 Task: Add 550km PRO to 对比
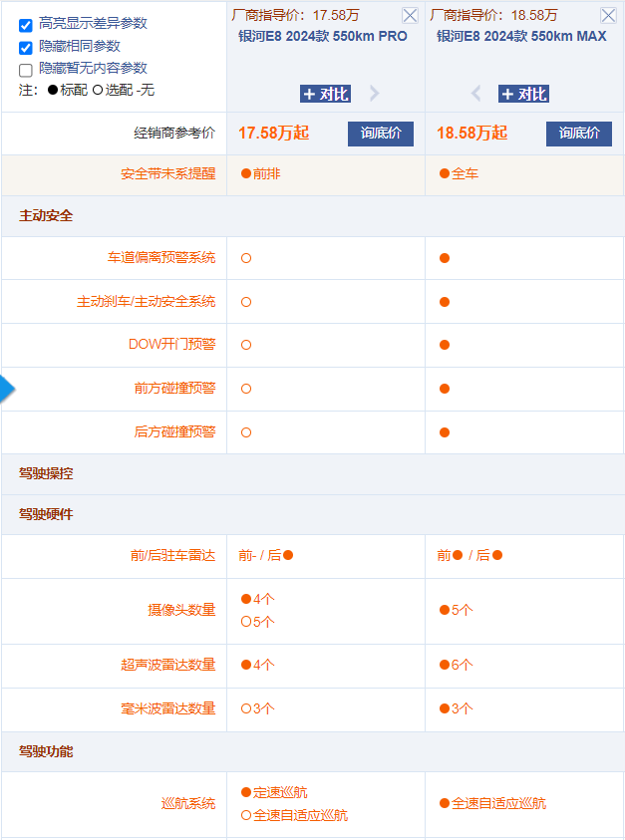tap(325, 94)
